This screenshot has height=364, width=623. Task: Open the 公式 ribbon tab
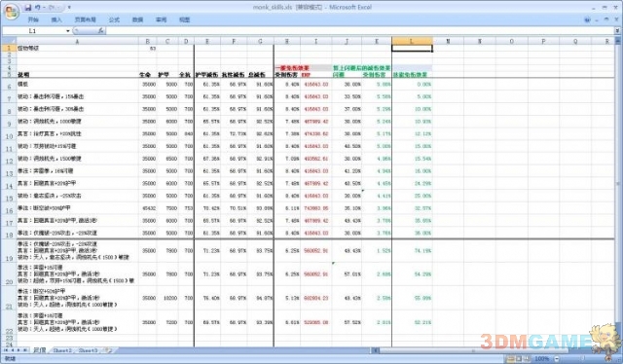pos(114,19)
